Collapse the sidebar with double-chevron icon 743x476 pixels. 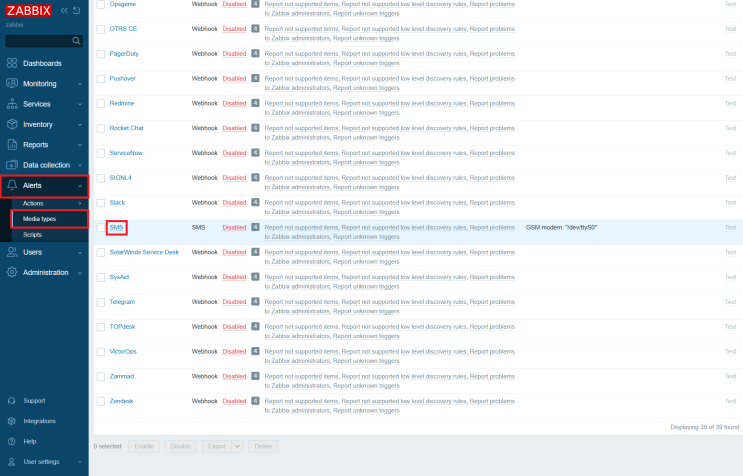click(64, 10)
